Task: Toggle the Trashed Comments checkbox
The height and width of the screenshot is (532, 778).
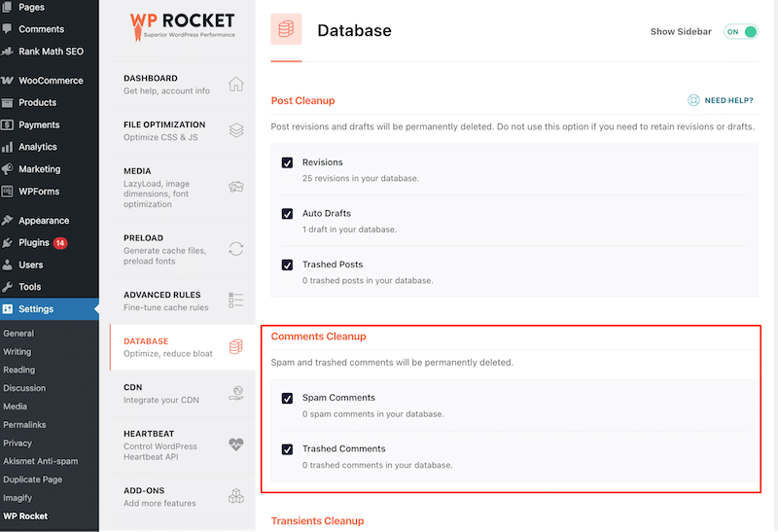Action: [287, 449]
